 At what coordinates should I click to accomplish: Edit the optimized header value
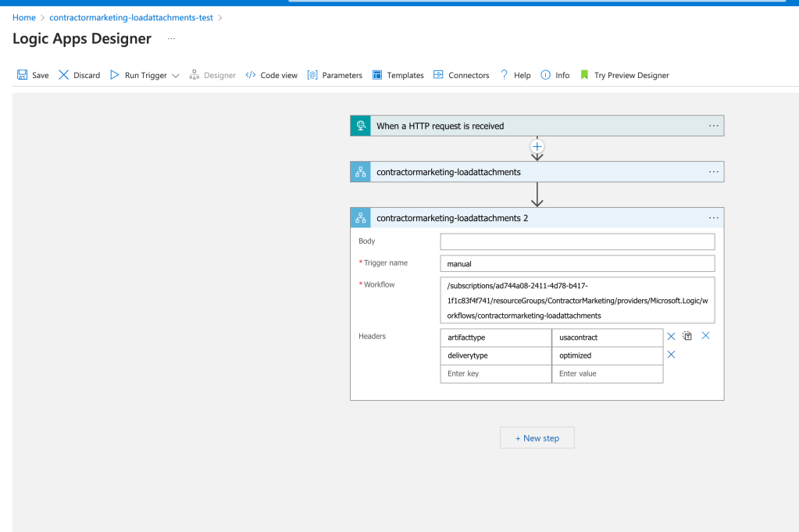tap(608, 355)
